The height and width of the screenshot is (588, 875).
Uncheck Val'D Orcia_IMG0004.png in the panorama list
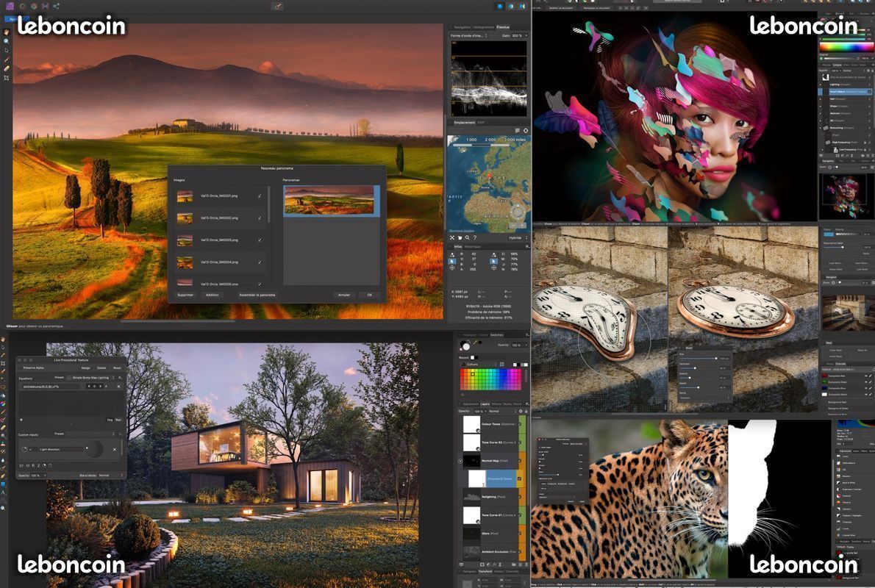(x=260, y=262)
